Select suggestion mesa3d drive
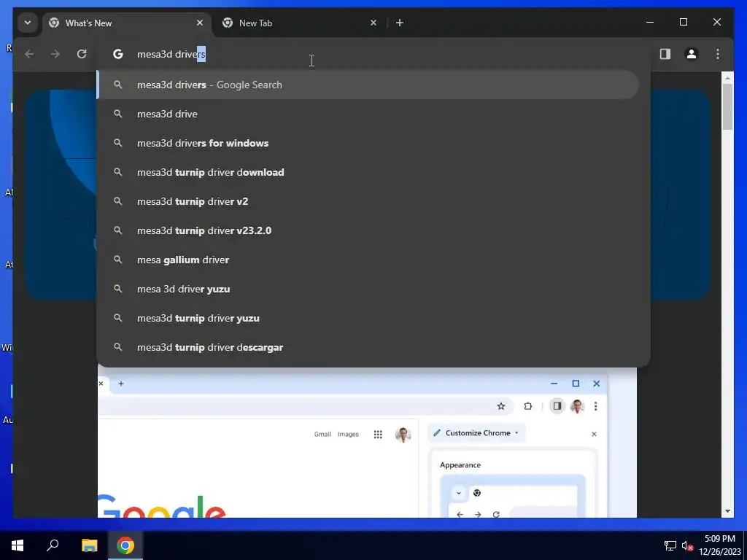 click(x=368, y=114)
